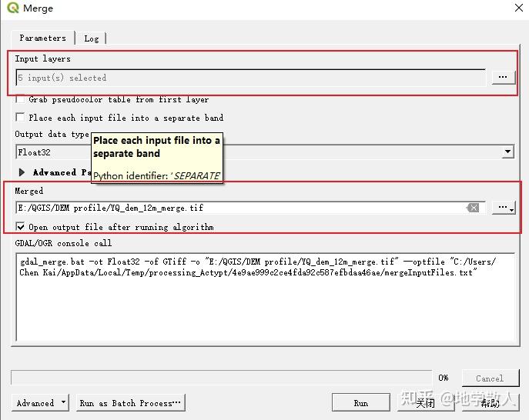Open the Advanced dropdown button
Image resolution: width=529 pixels, height=420 pixels.
(40, 403)
